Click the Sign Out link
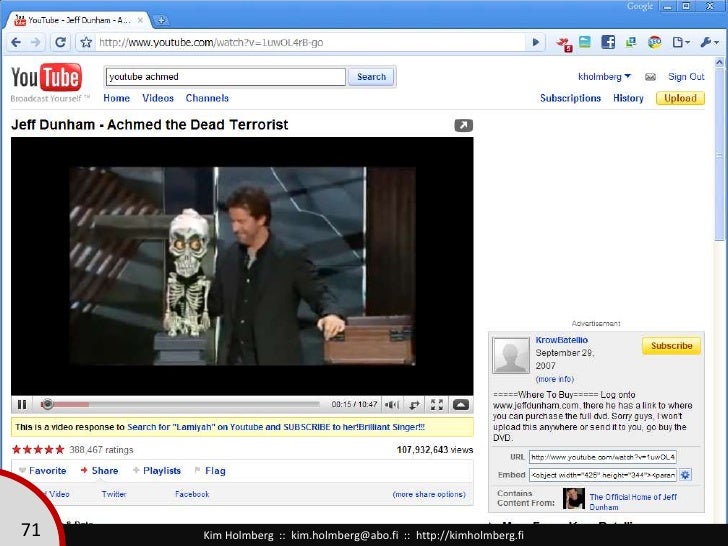 tap(686, 77)
